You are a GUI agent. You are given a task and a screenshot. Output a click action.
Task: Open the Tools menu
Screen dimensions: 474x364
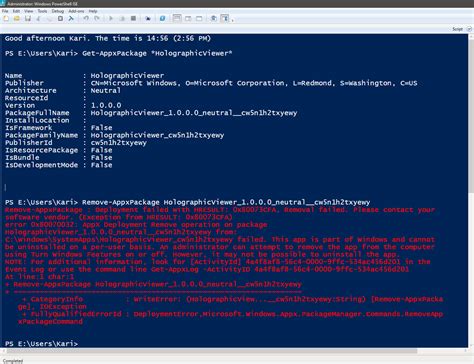[x=42, y=11]
